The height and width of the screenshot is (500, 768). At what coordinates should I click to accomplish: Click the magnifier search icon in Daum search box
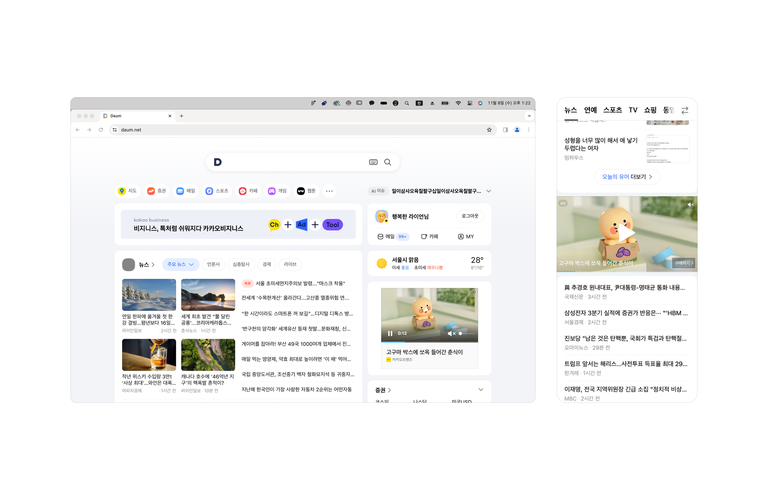pos(387,162)
